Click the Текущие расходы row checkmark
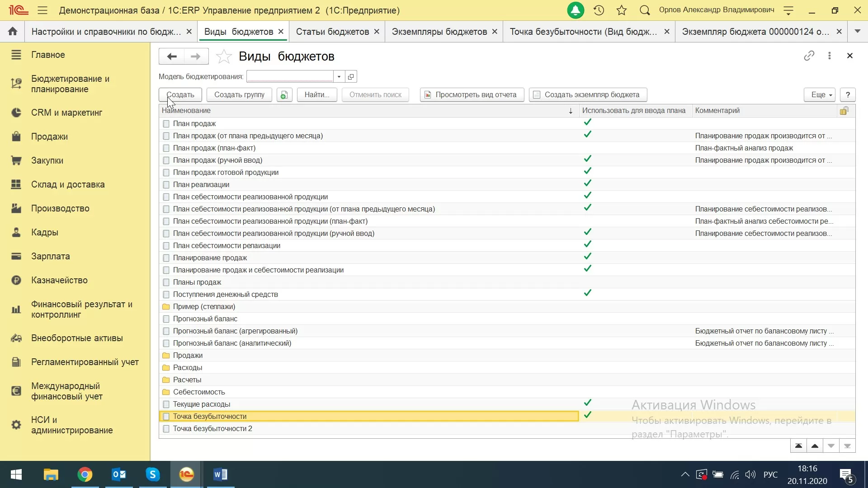 (x=587, y=403)
